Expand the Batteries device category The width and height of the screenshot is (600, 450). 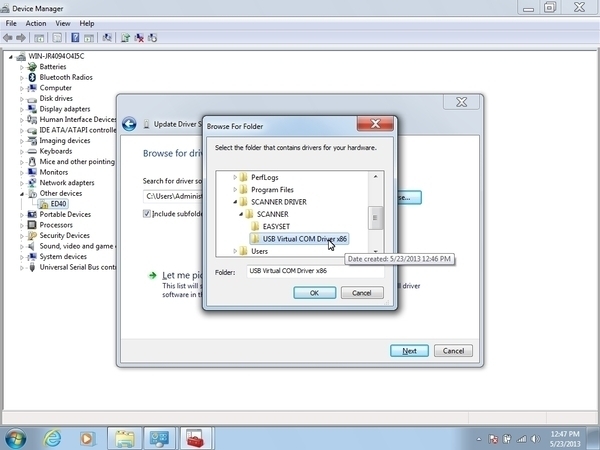[21, 67]
